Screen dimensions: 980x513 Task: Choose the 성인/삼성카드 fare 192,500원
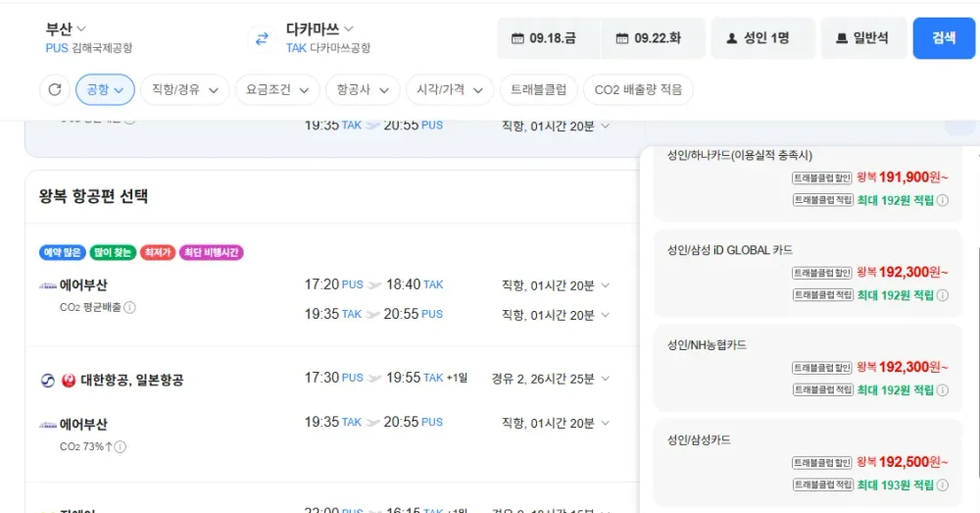click(x=808, y=463)
